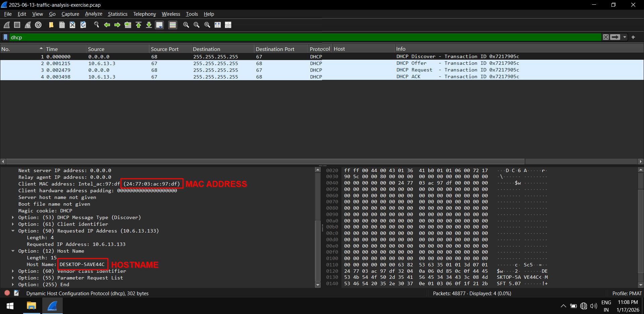The image size is (644, 314).
Task: Toggle packet list colorization
Action: (172, 25)
